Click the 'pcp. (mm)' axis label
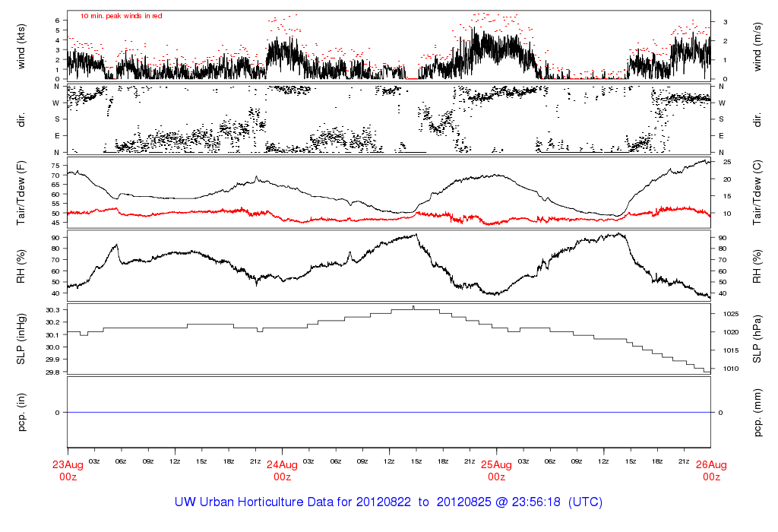This screenshot has height=532, width=778. click(757, 413)
